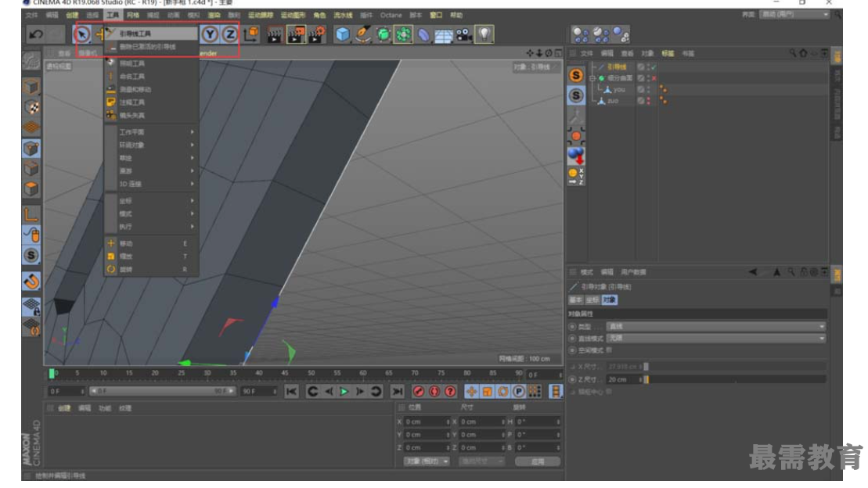Click the Undo arrow icon
Image resolution: width=868 pixels, height=488 pixels.
pos(36,34)
